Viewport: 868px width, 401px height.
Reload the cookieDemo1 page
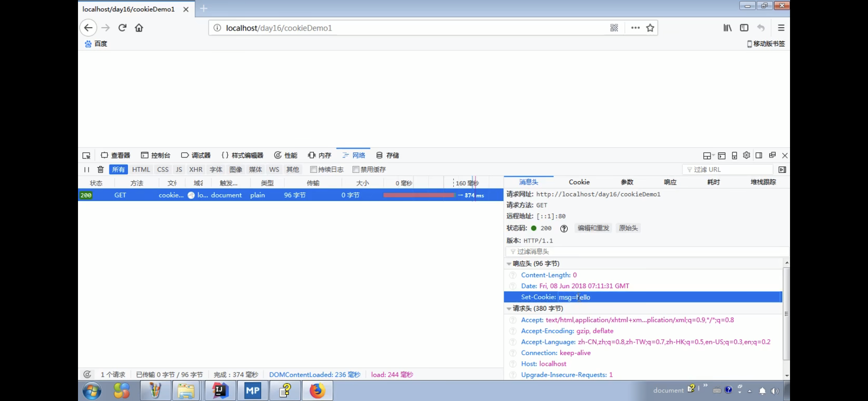coord(123,28)
